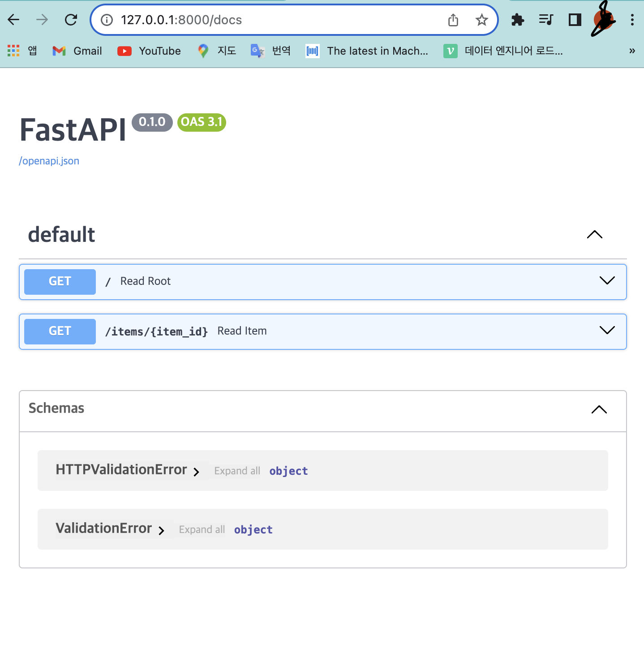Click the FastAPI title heading
644x662 pixels.
click(73, 130)
